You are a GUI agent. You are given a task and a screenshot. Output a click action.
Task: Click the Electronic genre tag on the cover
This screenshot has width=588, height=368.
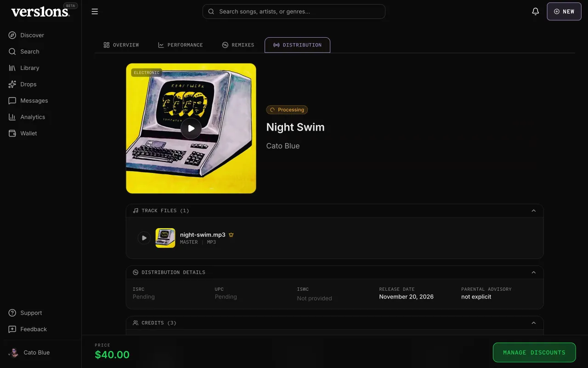click(147, 73)
